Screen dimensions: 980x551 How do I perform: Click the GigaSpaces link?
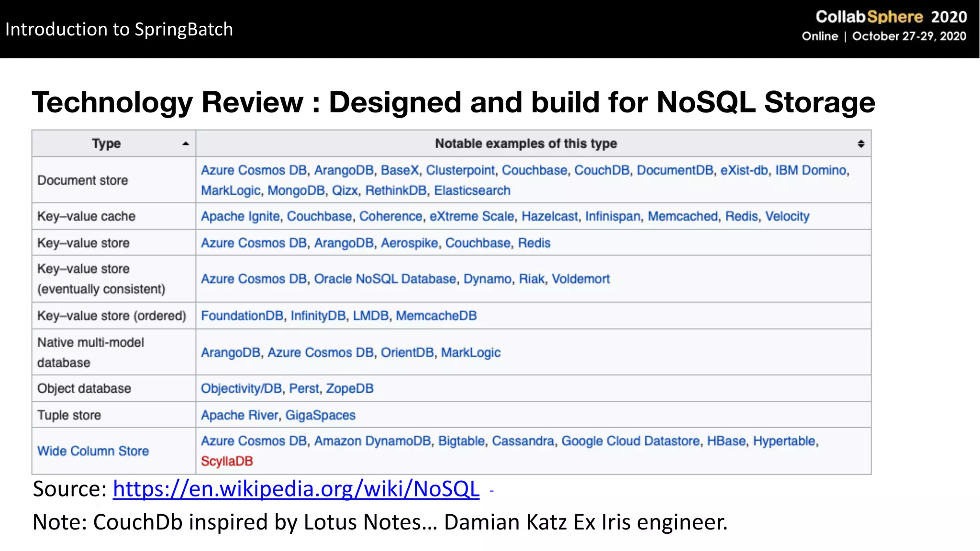[x=321, y=415]
